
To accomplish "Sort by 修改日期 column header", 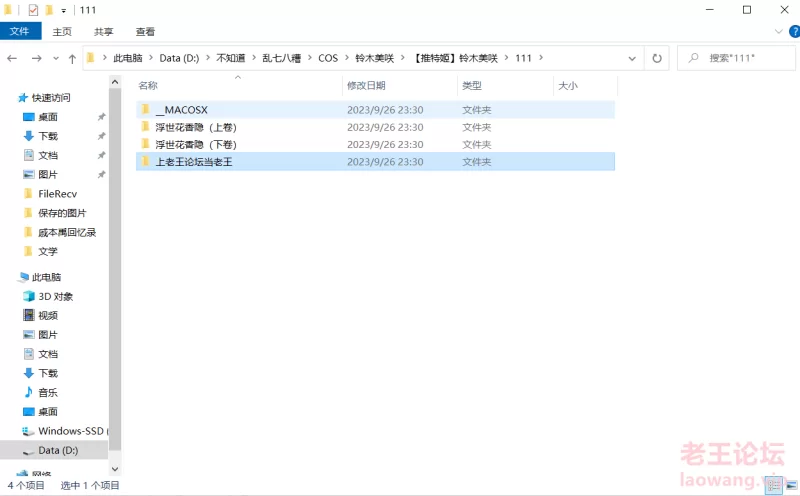I will (366, 86).
